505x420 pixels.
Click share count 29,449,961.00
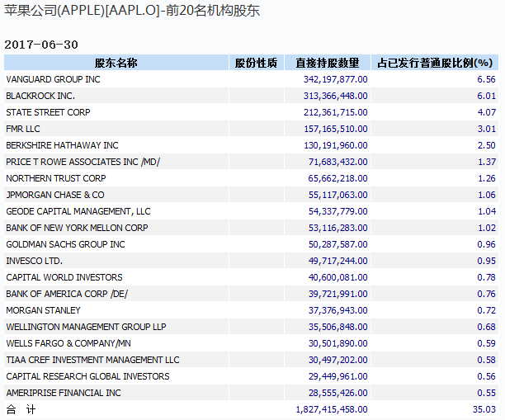click(x=337, y=376)
